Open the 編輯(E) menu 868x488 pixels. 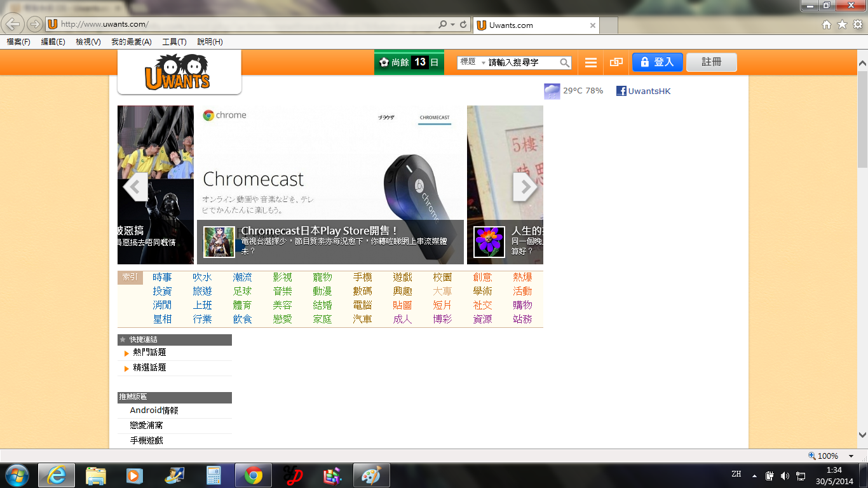(53, 42)
